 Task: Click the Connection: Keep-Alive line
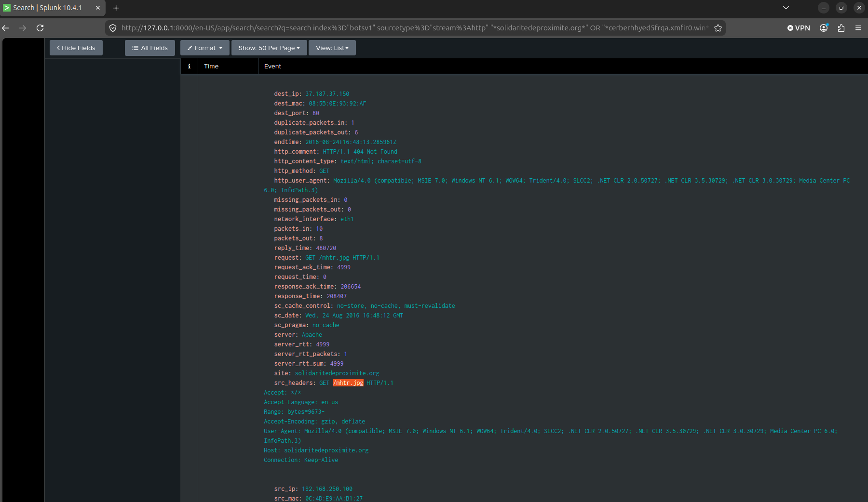(x=301, y=460)
